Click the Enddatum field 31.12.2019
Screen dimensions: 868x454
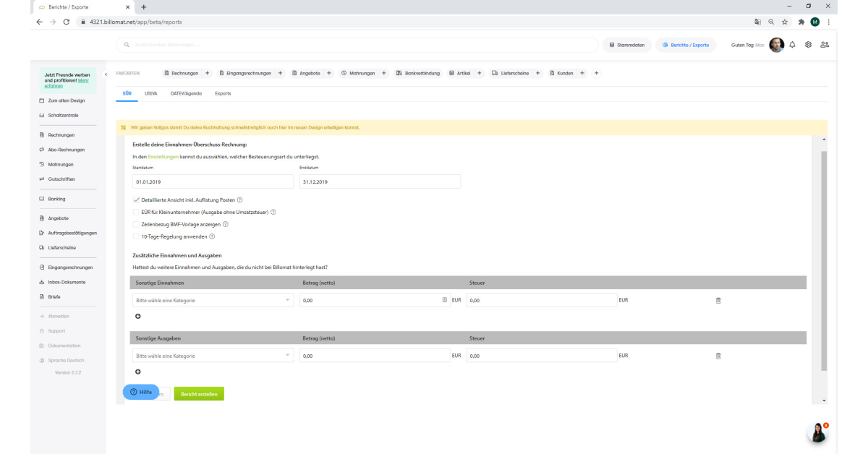380,182
